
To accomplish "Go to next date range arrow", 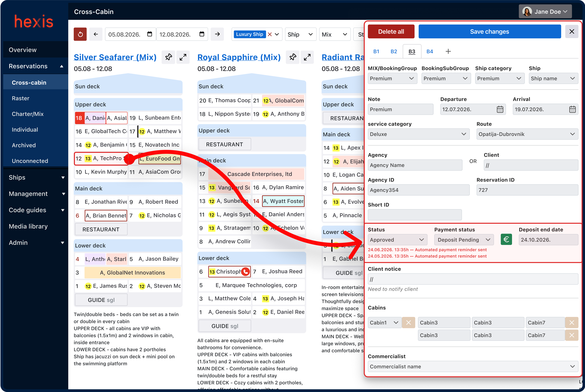I will (x=217, y=34).
